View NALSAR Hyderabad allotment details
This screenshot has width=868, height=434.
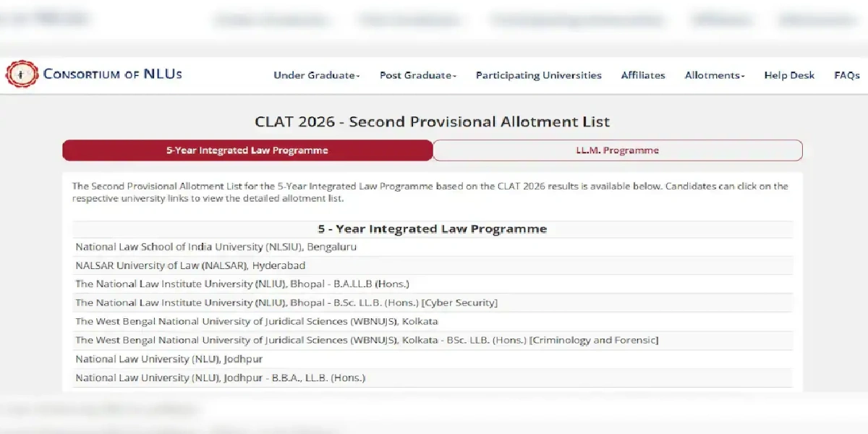pyautogui.click(x=191, y=265)
